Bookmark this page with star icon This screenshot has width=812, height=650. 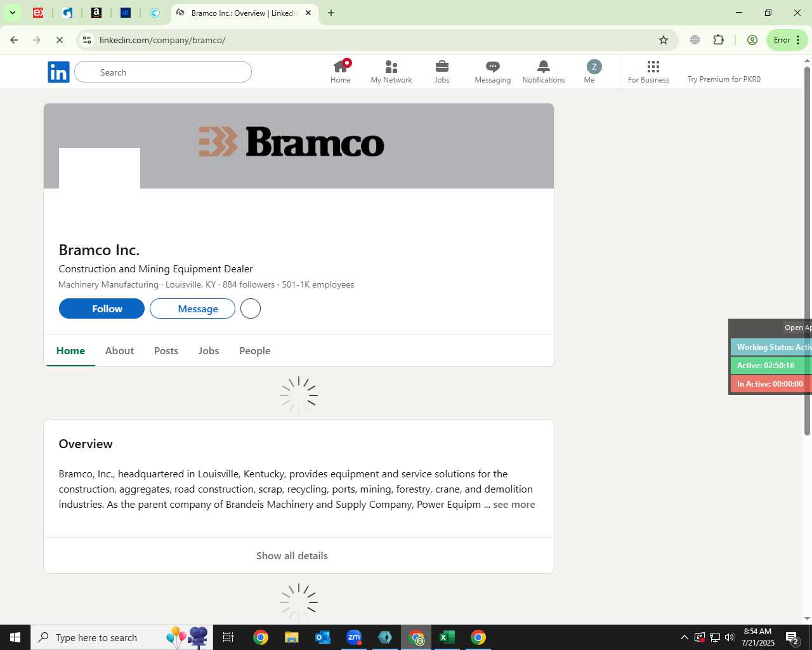[664, 40]
